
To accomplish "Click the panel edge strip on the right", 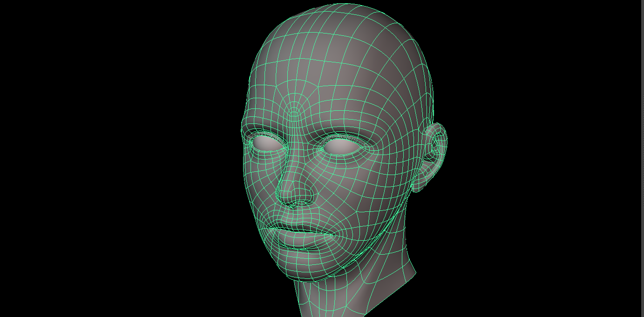I will [640, 158].
